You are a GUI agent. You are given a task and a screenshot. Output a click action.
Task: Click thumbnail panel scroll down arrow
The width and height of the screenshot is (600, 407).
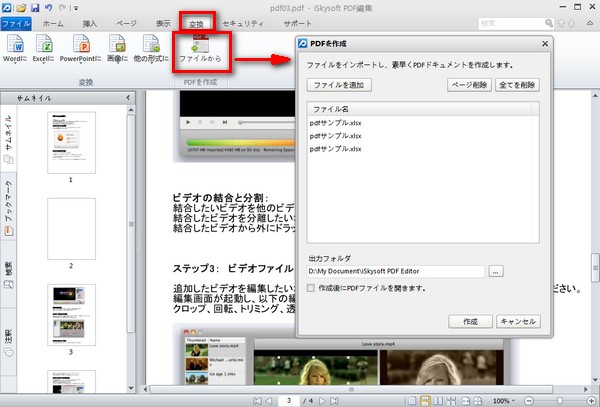131,388
